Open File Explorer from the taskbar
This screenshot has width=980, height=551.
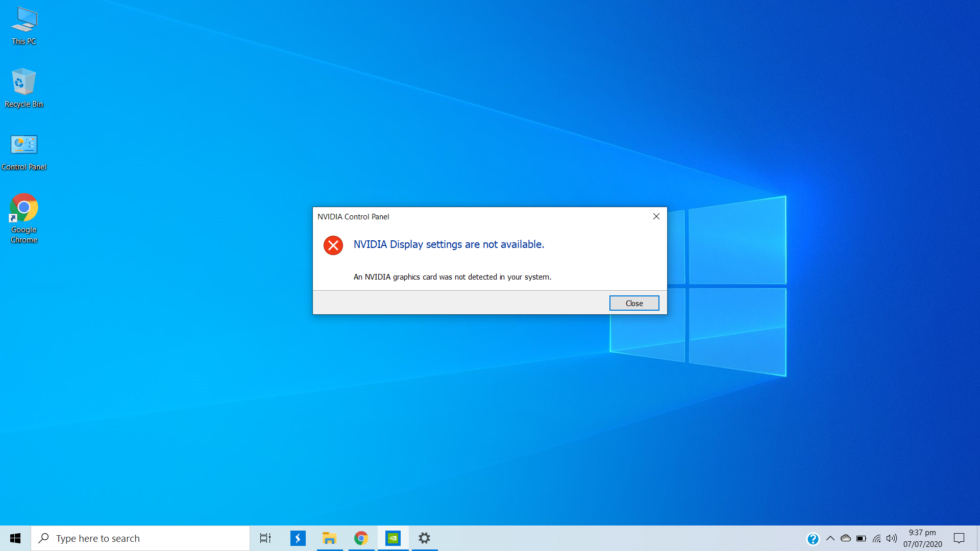click(329, 538)
